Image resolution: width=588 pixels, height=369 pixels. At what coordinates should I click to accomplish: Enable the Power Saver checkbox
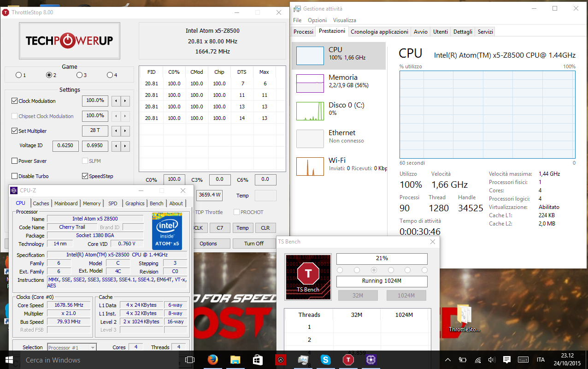tap(14, 161)
